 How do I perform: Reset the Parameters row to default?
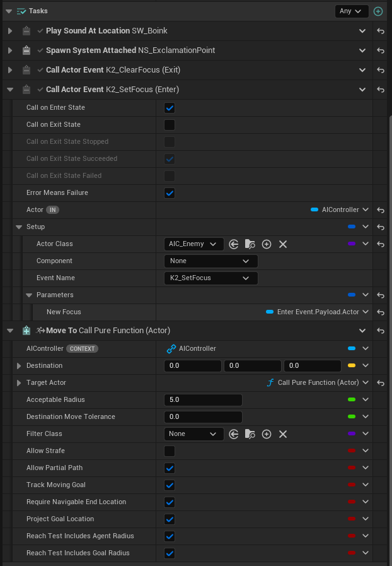tap(381, 295)
